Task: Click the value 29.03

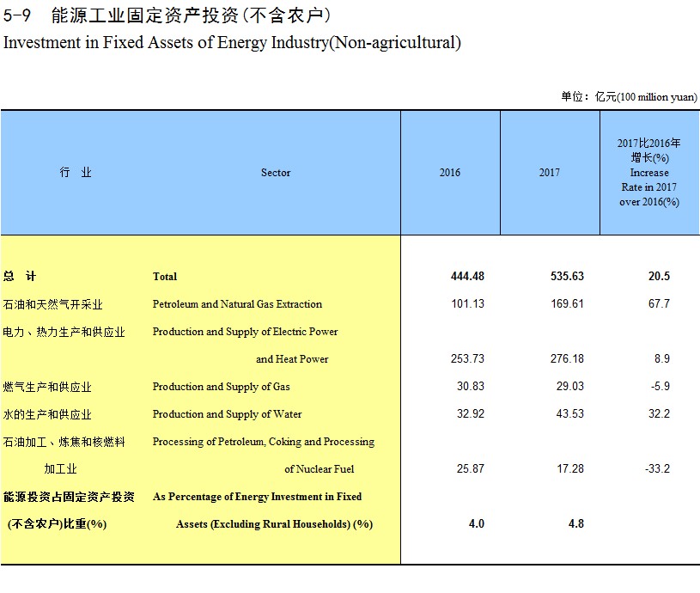Action: coord(569,386)
